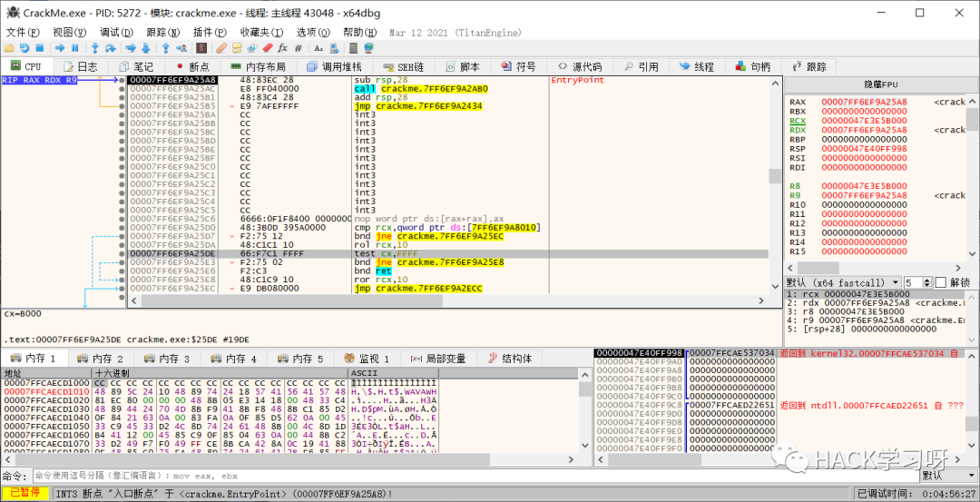
Task: Click the Step Into toolbar icon
Action: tap(93, 48)
